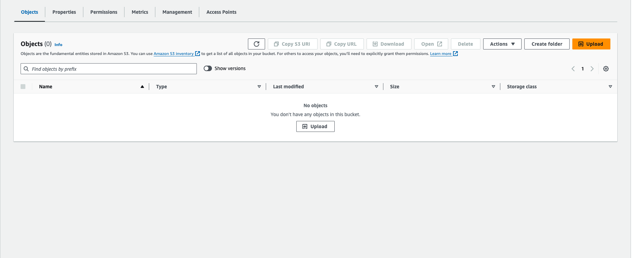Click the next page arrow icon
This screenshot has height=258, width=644.
(x=592, y=69)
